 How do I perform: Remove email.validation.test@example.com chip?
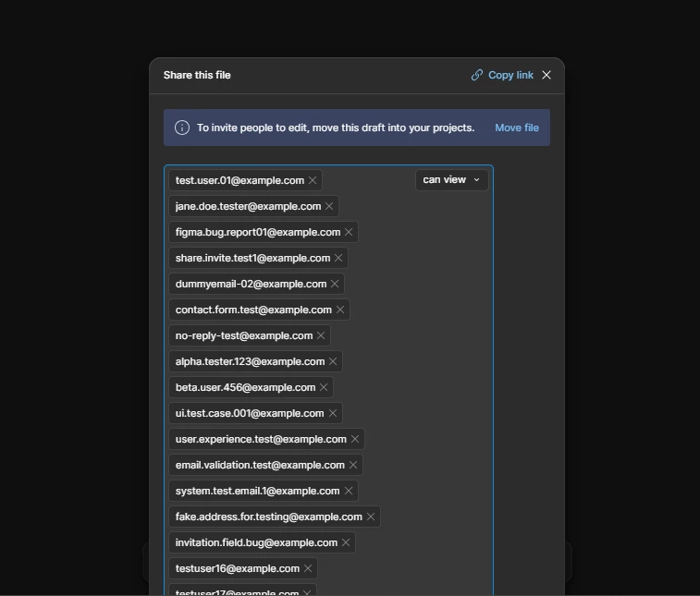click(x=353, y=465)
